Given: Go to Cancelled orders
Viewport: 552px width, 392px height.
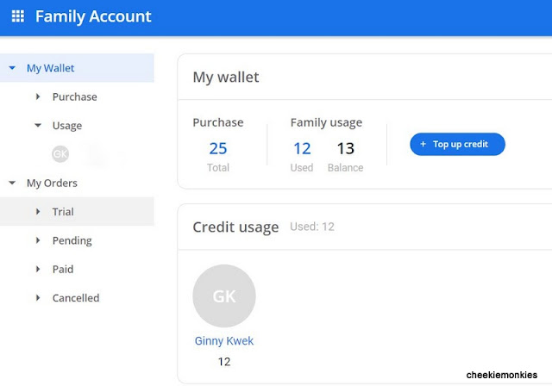Looking at the screenshot, I should tap(76, 298).
